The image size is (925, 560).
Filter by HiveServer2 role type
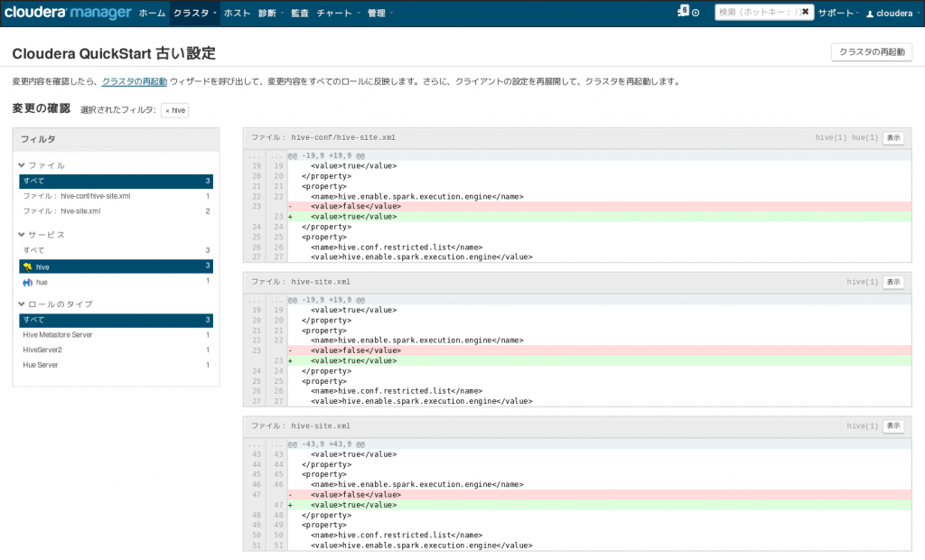pyautogui.click(x=116, y=350)
